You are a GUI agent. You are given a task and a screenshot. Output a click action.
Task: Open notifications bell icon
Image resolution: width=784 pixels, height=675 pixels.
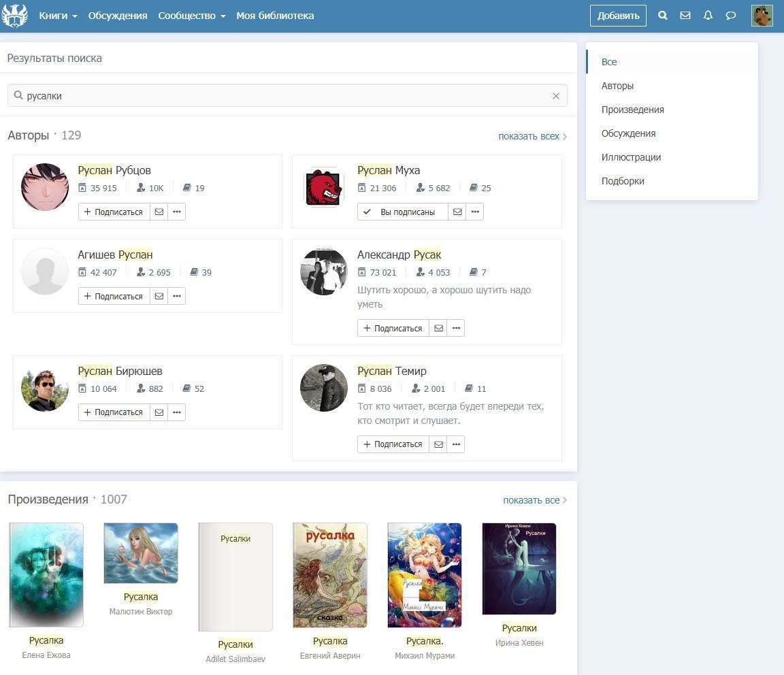(708, 16)
